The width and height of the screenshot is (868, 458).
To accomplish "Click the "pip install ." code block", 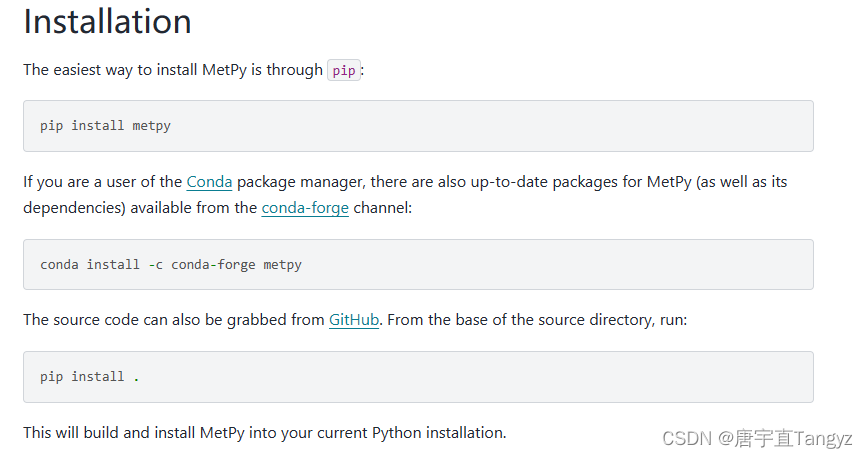I will point(418,377).
